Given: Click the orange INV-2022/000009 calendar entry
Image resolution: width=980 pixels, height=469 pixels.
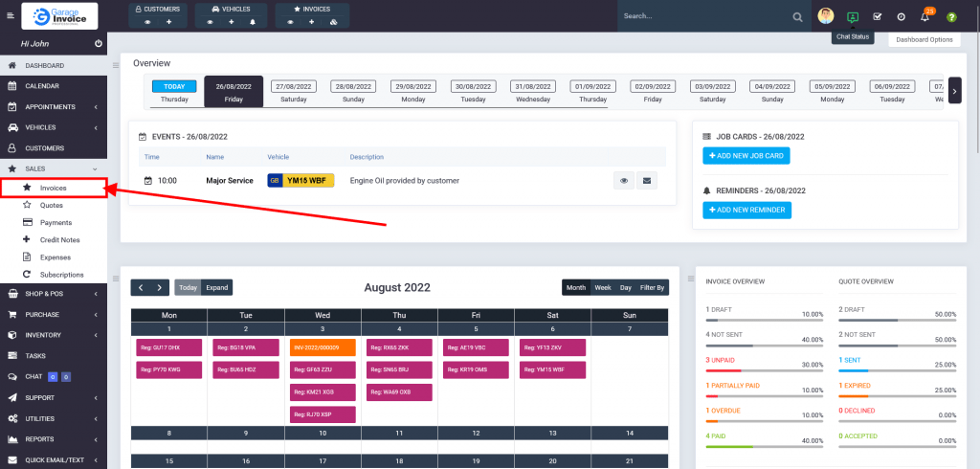Looking at the screenshot, I should coord(323,347).
